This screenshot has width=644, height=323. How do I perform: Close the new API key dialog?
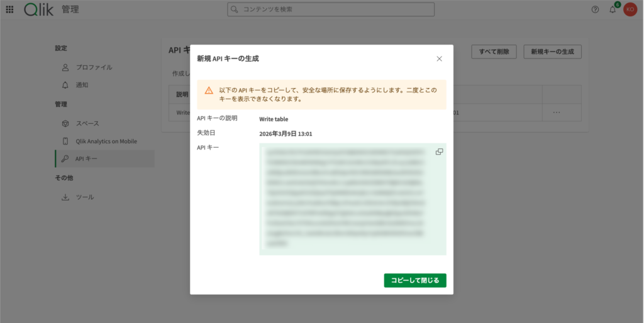point(439,58)
